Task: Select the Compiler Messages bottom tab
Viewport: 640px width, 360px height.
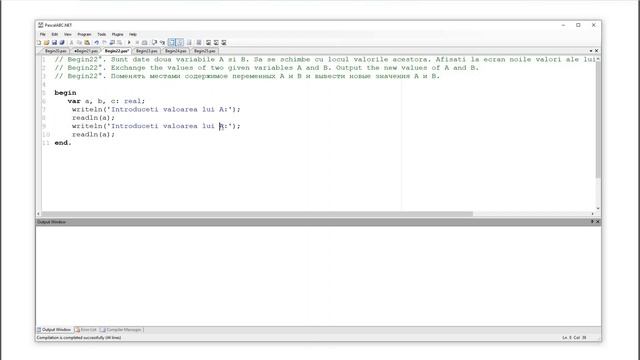Action: coord(121,330)
